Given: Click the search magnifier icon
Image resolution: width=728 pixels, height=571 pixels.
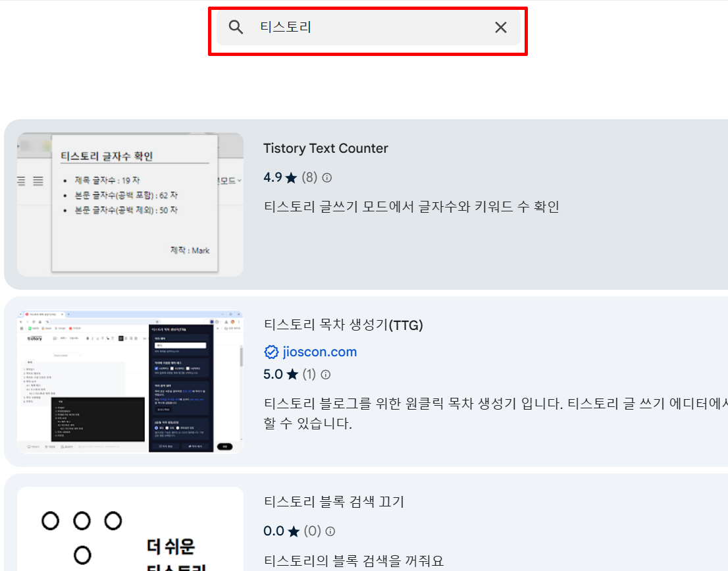Looking at the screenshot, I should [236, 28].
